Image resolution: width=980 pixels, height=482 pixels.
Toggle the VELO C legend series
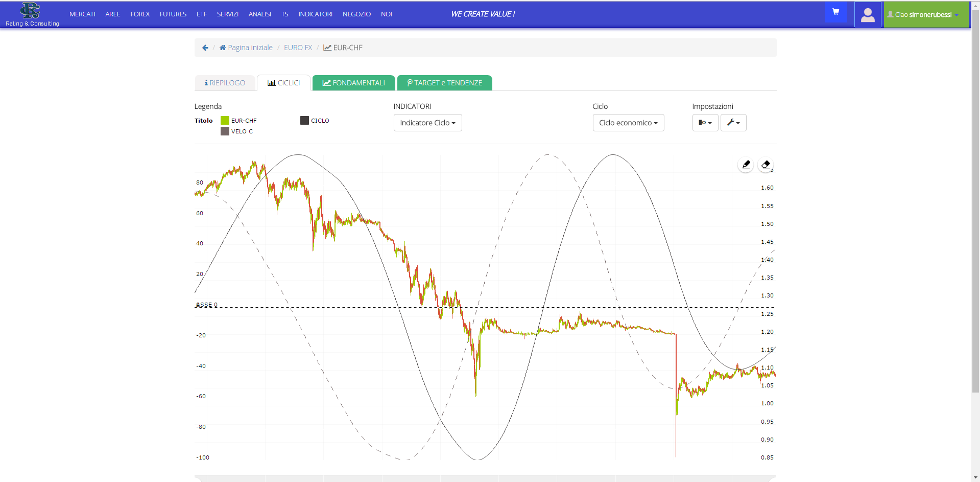[236, 131]
